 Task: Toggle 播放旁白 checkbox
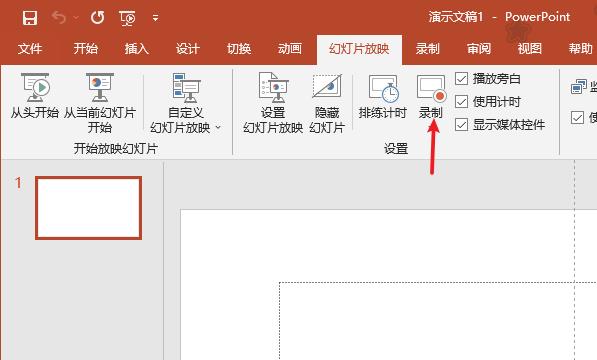[461, 79]
